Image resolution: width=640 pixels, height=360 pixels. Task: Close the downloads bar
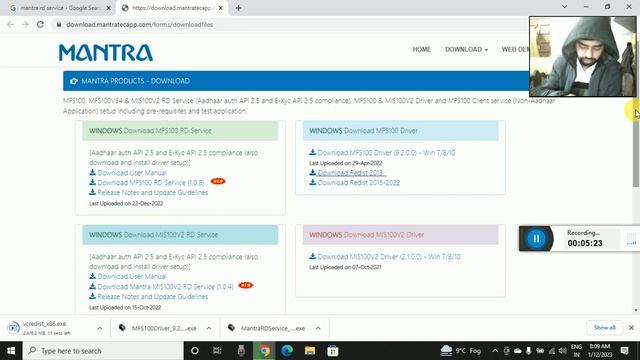pos(631,328)
